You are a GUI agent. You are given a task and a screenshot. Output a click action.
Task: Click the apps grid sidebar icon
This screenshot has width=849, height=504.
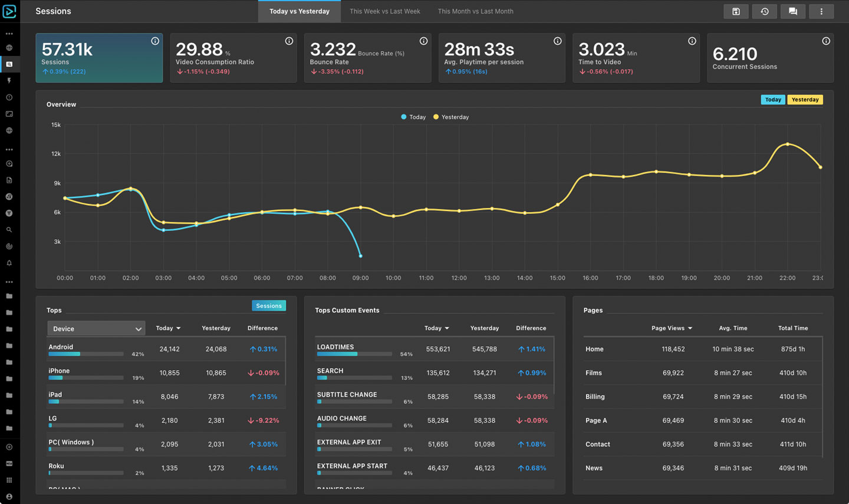(x=9, y=480)
